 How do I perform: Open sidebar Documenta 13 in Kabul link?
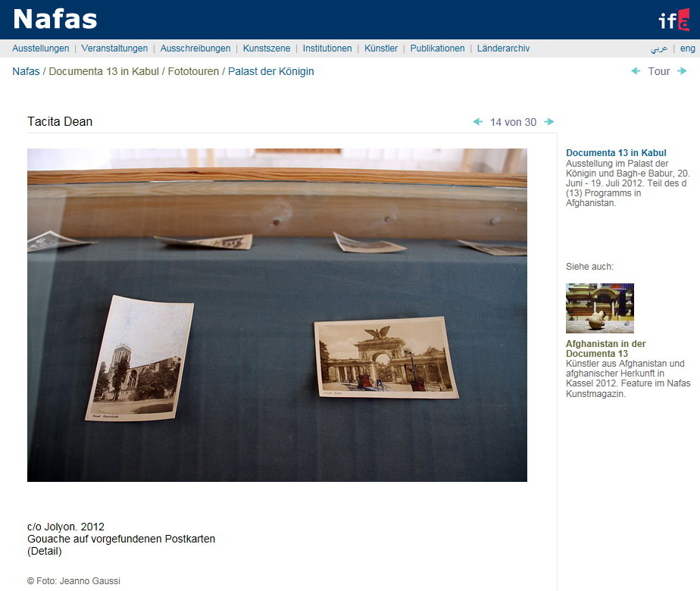click(x=616, y=152)
